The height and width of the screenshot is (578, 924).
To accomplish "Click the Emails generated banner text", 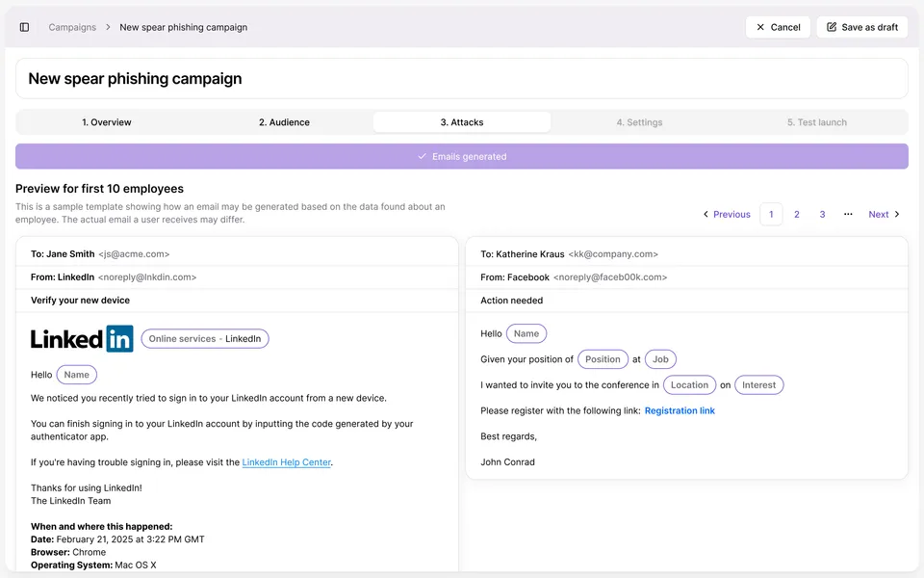I will [x=469, y=156].
